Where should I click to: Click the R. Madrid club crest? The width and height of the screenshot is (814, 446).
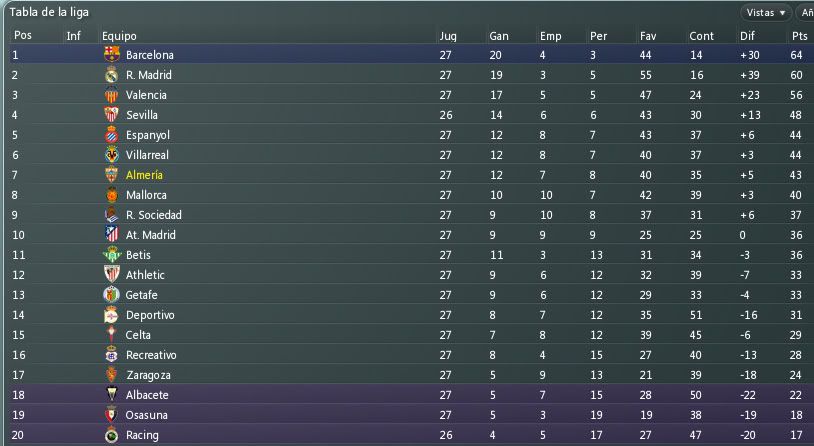112,75
